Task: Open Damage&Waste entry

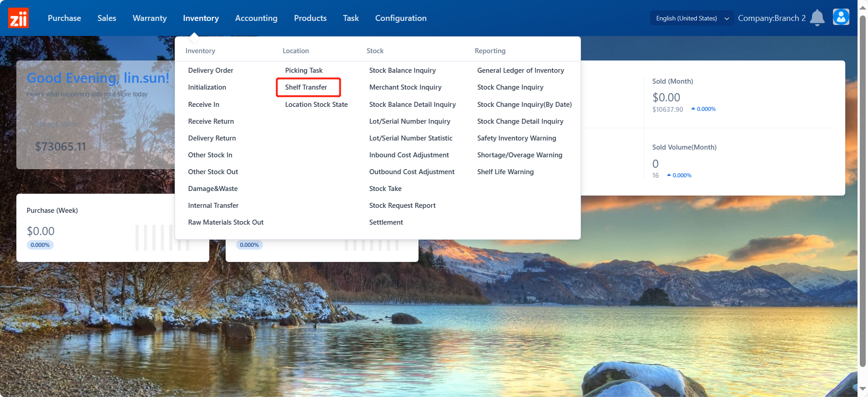Action: [213, 189]
